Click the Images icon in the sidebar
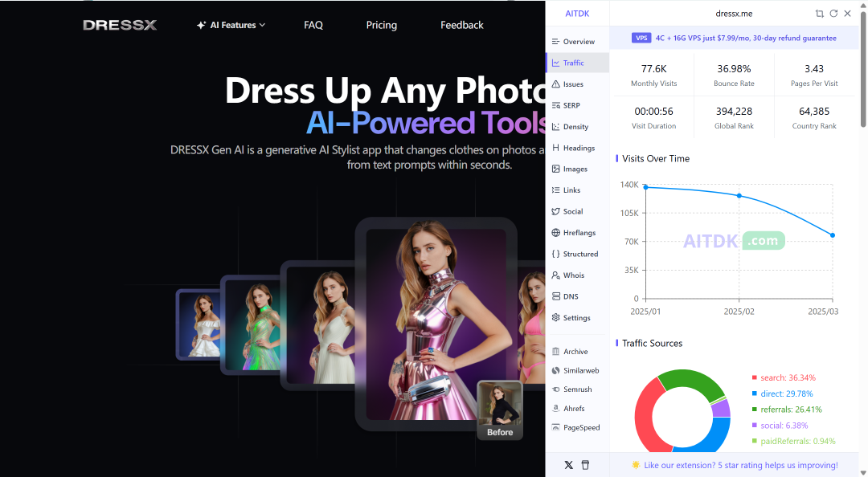This screenshot has height=477, width=868. tap(556, 169)
